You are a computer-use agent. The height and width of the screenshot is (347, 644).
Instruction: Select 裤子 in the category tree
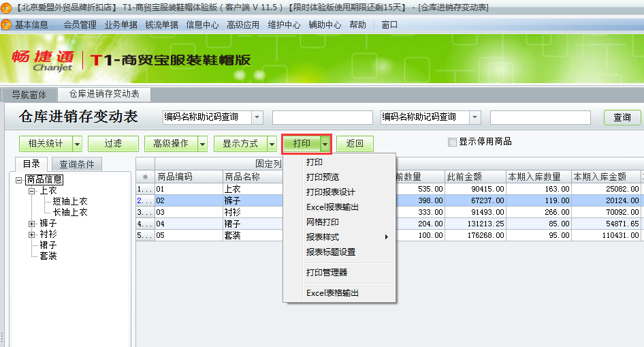(48, 223)
